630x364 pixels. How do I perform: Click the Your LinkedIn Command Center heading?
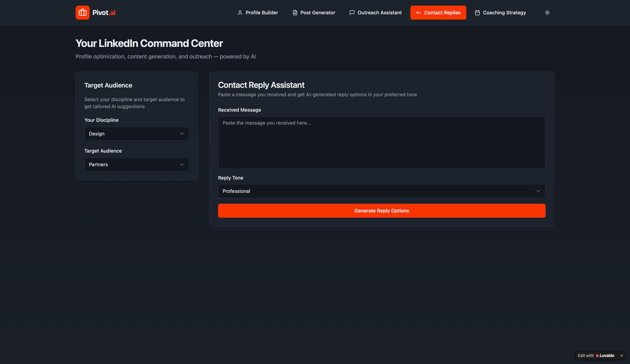[x=149, y=43]
